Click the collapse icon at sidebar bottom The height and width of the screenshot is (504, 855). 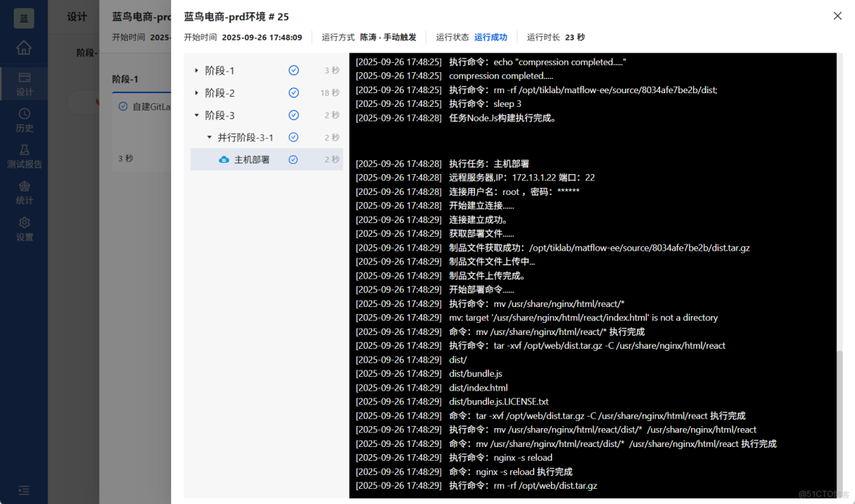[24, 490]
